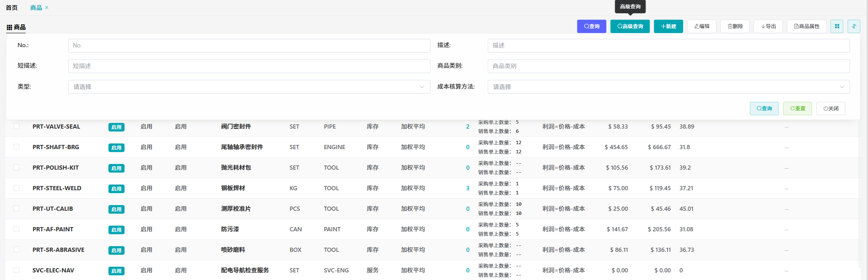Click the 导出 download button
The width and height of the screenshot is (868, 280).
click(768, 26)
